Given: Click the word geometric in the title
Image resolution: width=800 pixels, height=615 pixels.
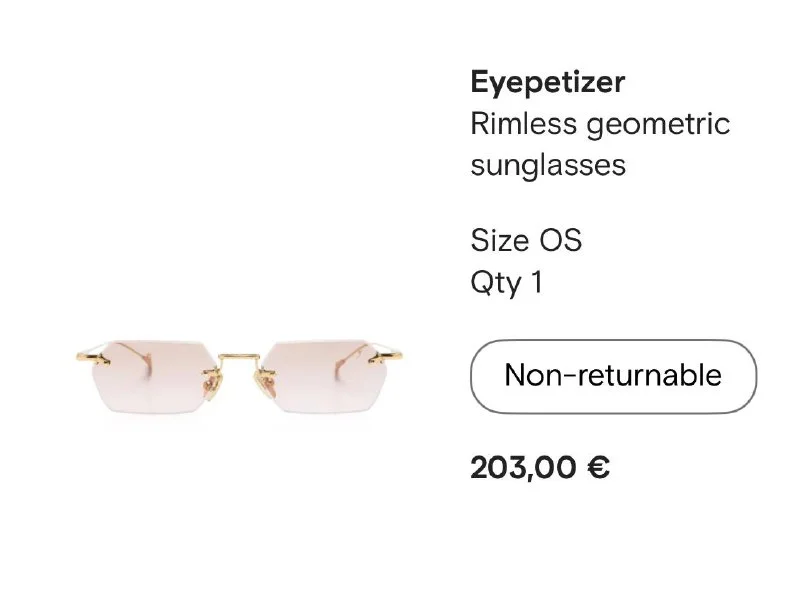Looking at the screenshot, I should tap(658, 126).
